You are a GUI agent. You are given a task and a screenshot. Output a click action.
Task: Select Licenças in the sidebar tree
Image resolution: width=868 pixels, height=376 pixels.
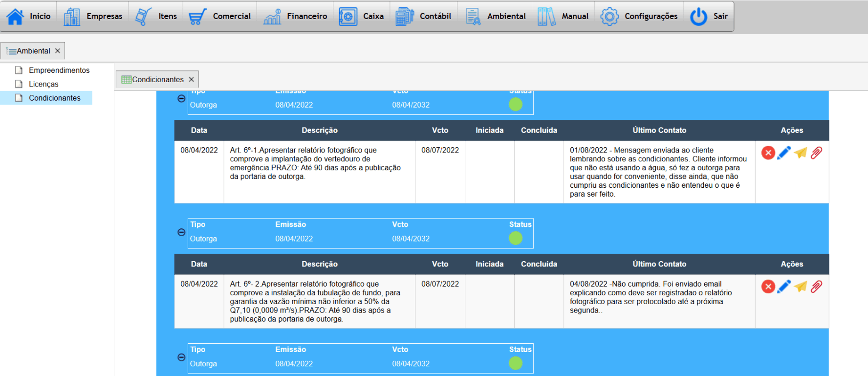tap(43, 84)
